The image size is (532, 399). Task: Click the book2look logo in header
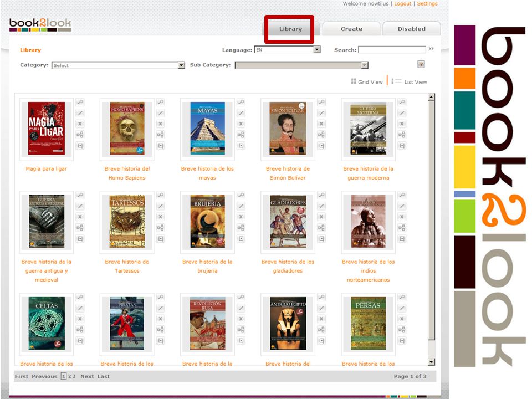40,25
